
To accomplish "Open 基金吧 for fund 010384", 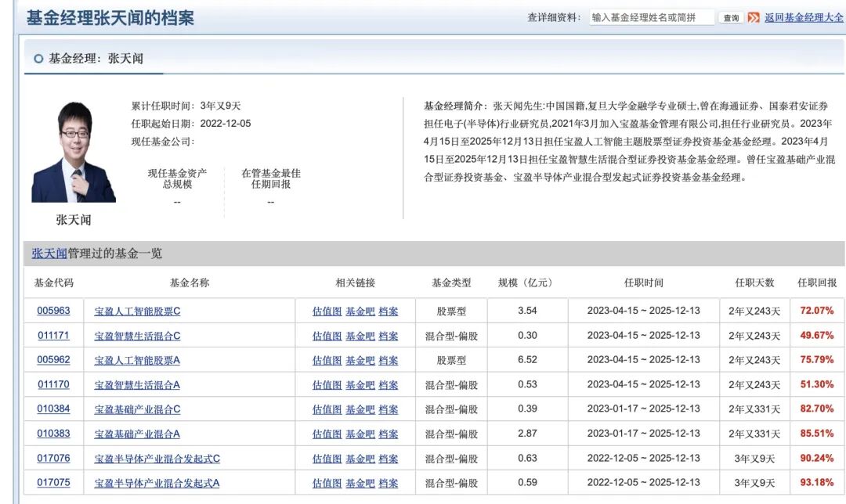I will tap(360, 409).
